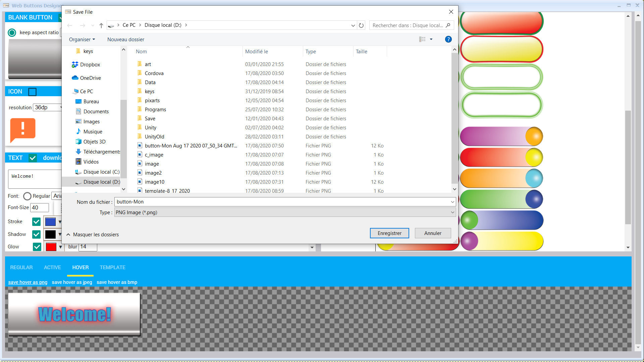Click the search magnifier in the dialog
The image size is (644, 362).
click(x=448, y=25)
